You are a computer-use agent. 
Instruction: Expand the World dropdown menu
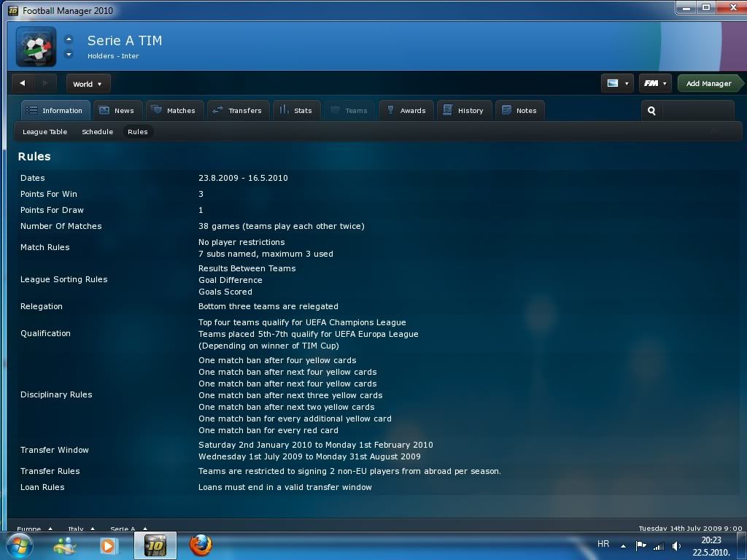click(x=88, y=84)
